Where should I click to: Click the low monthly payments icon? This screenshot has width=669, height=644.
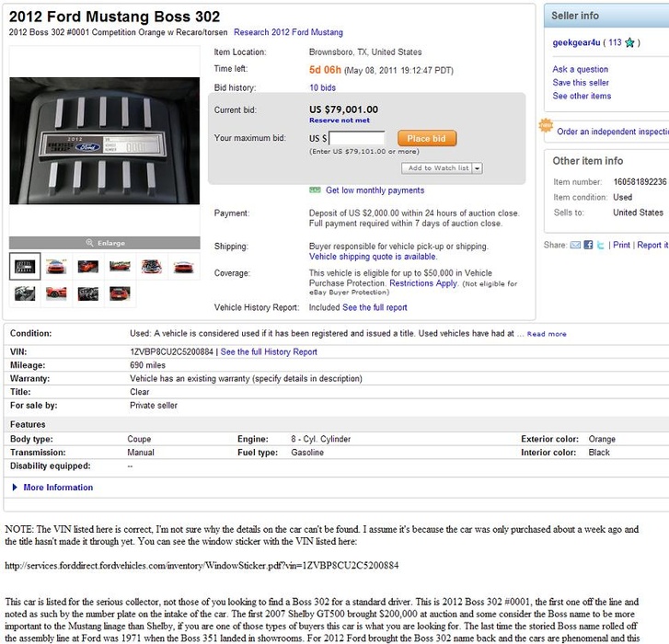(x=316, y=190)
